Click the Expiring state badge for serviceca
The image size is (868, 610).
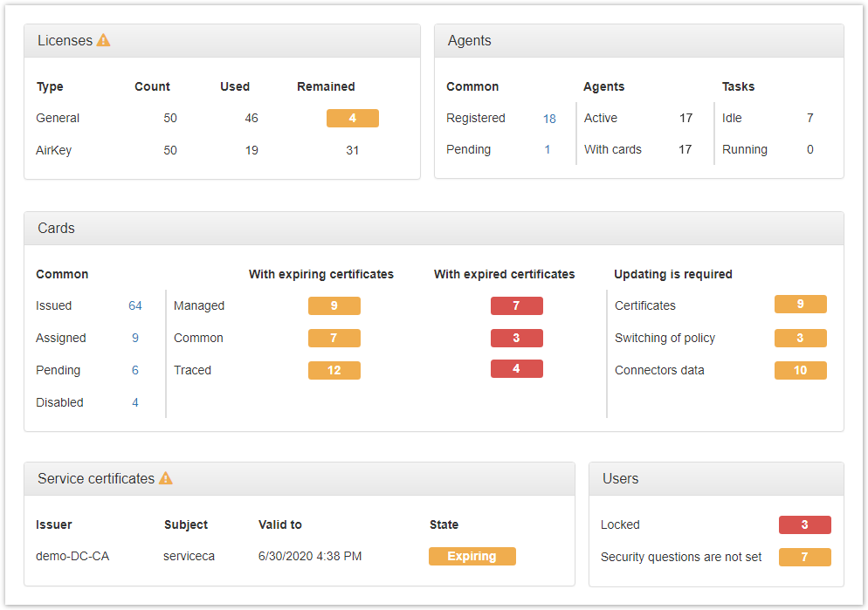coord(472,557)
